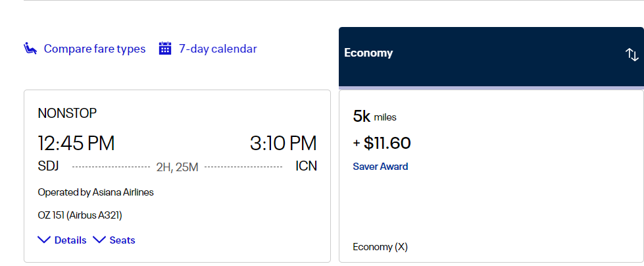
Task: Click the Economy (X) fare class label
Action: point(380,247)
